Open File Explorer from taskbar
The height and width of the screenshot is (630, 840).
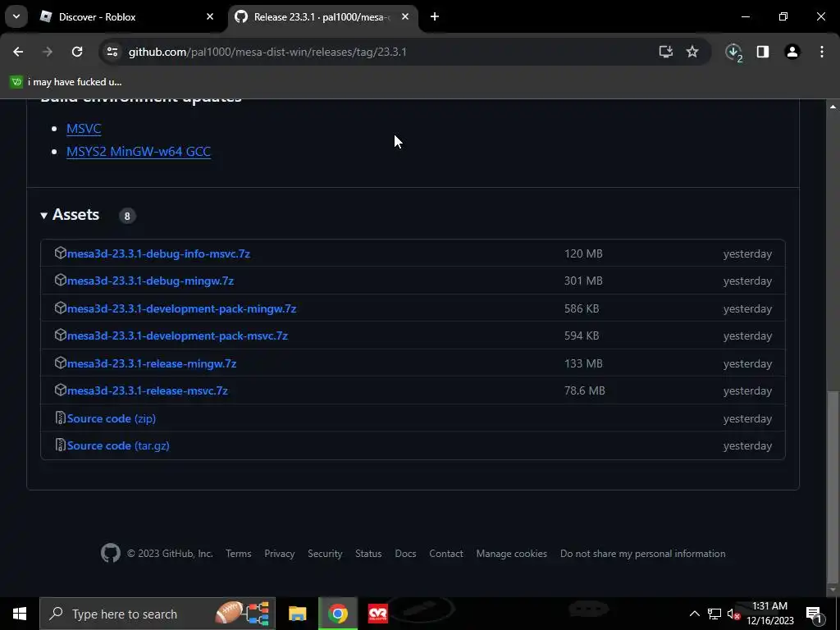pyautogui.click(x=297, y=614)
